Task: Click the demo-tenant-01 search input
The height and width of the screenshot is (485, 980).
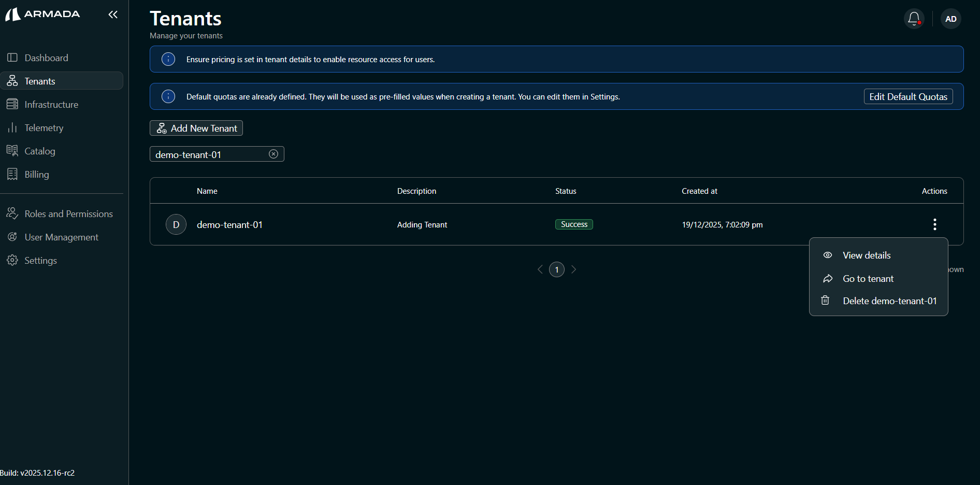Action: coord(207,154)
